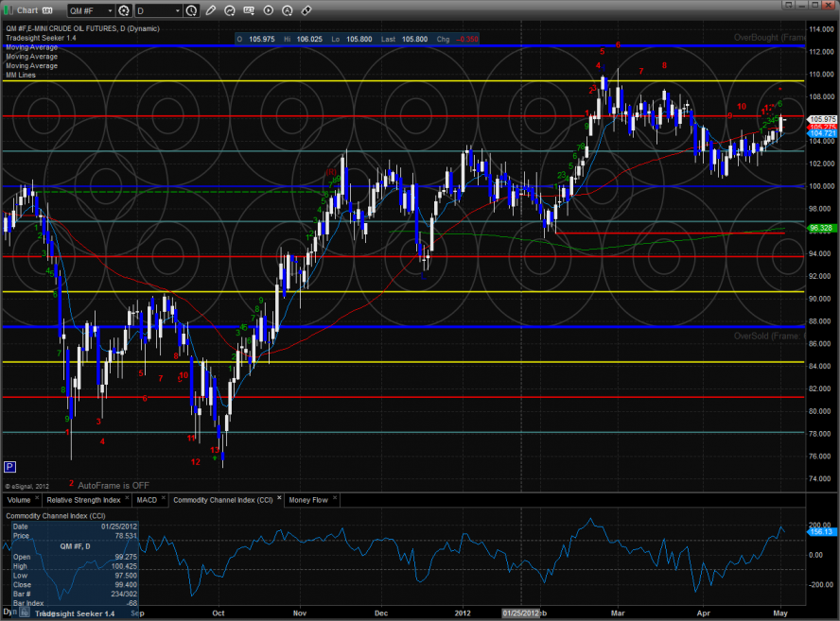Click the play replay icon in toolbar

point(270,10)
